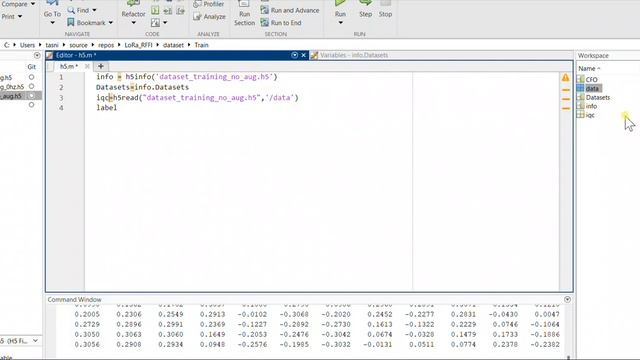Expand the arrow after Users in path
Image resolution: width=640 pixels, height=360 pixels.
coord(40,45)
